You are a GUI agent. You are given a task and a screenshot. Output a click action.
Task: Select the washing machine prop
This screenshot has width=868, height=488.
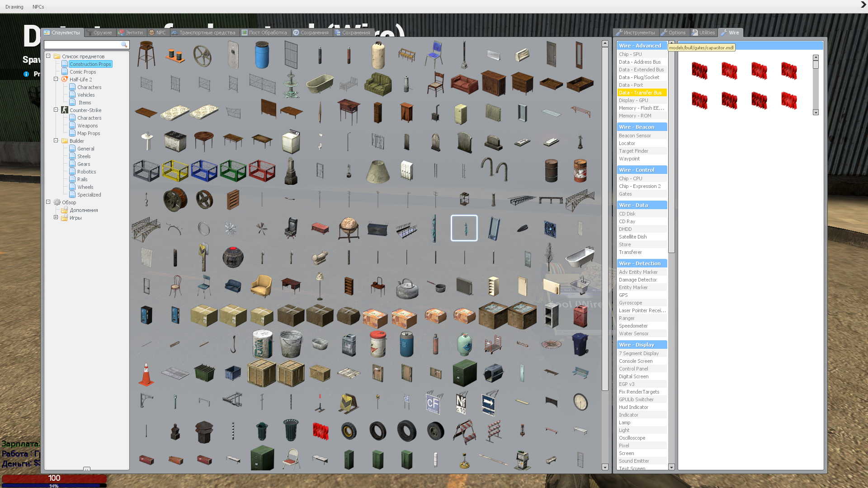[x=291, y=142]
